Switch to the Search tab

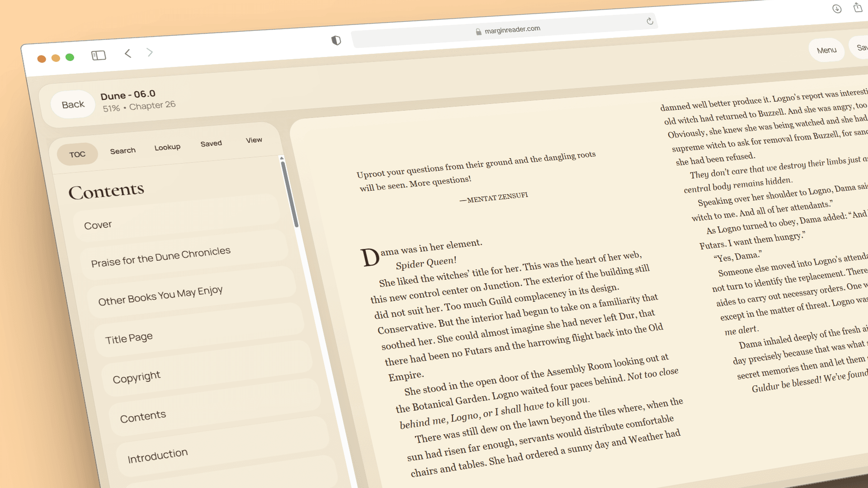click(123, 150)
